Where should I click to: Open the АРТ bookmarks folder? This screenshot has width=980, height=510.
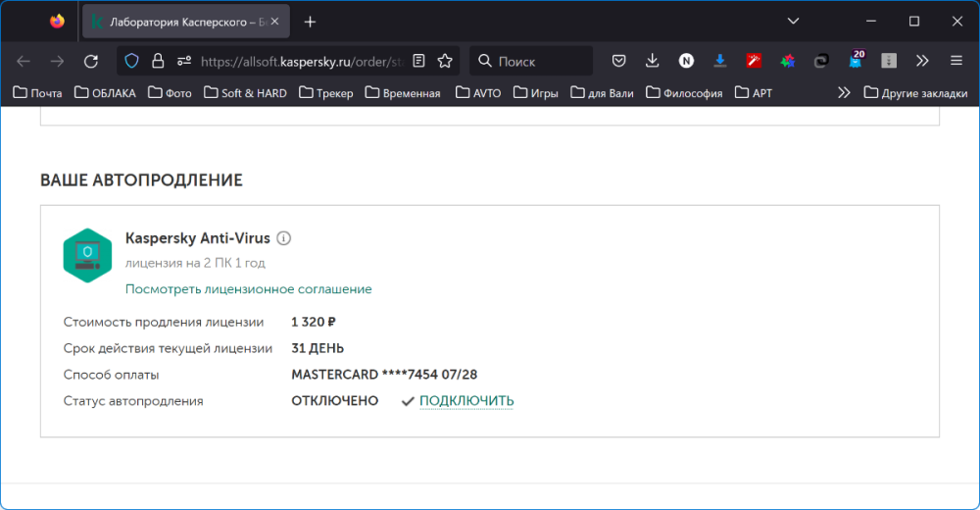tap(754, 92)
